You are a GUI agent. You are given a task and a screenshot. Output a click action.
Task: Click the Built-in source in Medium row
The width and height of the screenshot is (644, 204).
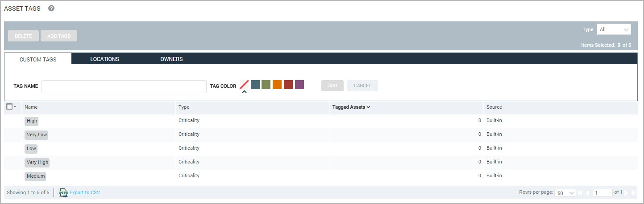pos(494,175)
